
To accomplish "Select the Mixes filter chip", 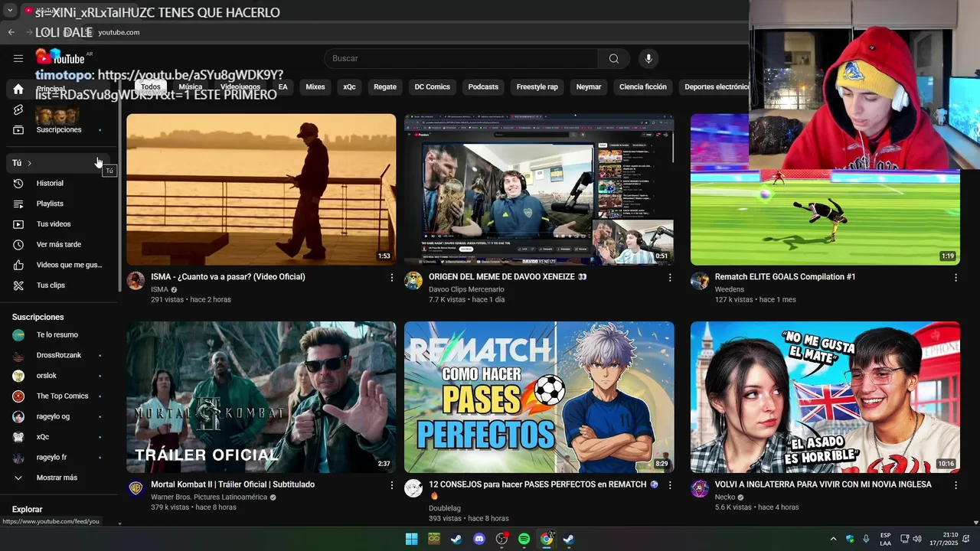I will [315, 87].
